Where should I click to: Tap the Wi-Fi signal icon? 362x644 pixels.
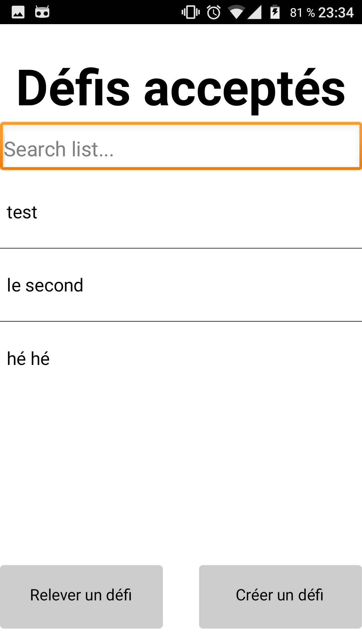pyautogui.click(x=236, y=13)
